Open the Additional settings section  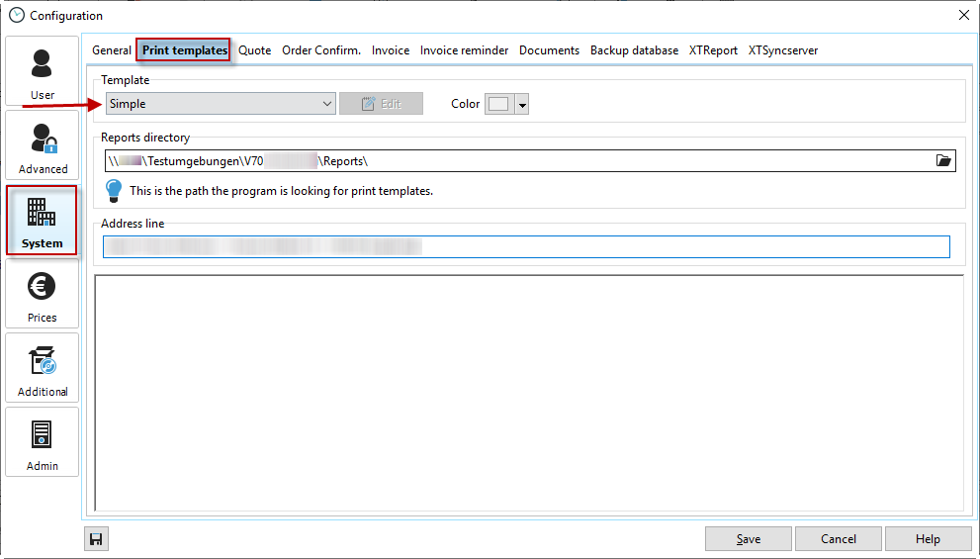coord(43,368)
